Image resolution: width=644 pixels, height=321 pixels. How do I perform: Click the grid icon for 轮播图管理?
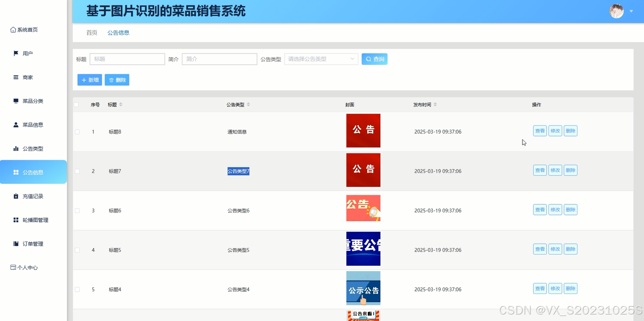point(16,220)
